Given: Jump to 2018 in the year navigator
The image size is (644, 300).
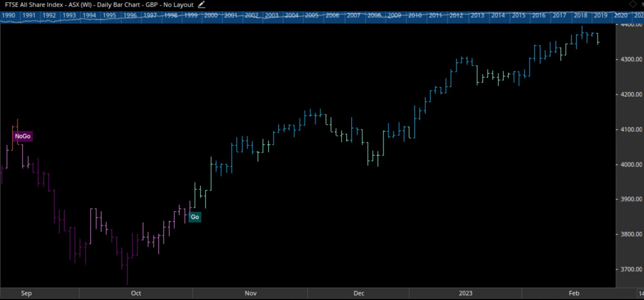Looking at the screenshot, I should (x=580, y=15).
